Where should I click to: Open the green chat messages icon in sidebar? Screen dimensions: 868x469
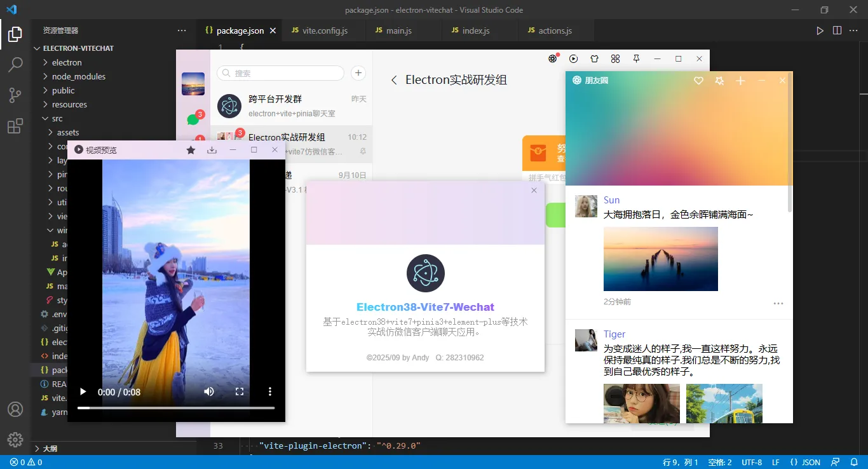pos(193,119)
